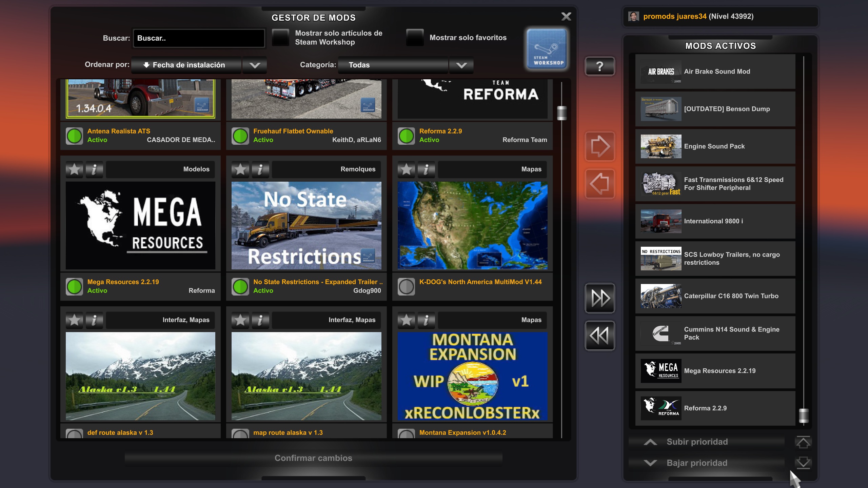Enable Mostrar solo favoritos checkbox
Viewport: 868px width, 488px height.
(415, 38)
